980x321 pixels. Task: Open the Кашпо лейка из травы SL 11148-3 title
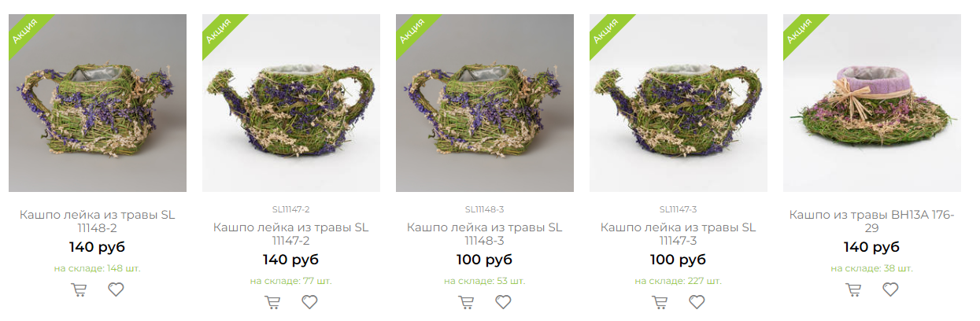click(484, 234)
